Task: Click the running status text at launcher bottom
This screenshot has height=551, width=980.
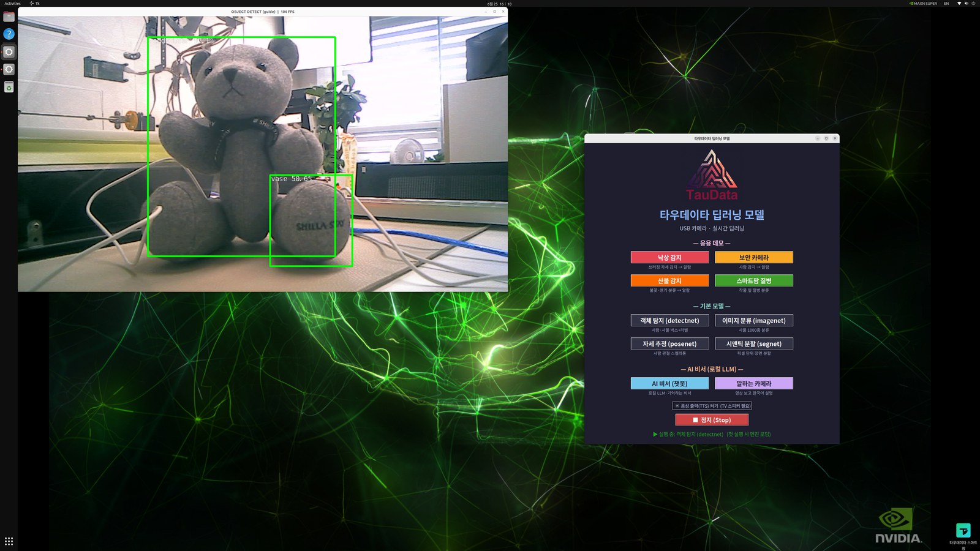Action: tap(712, 434)
